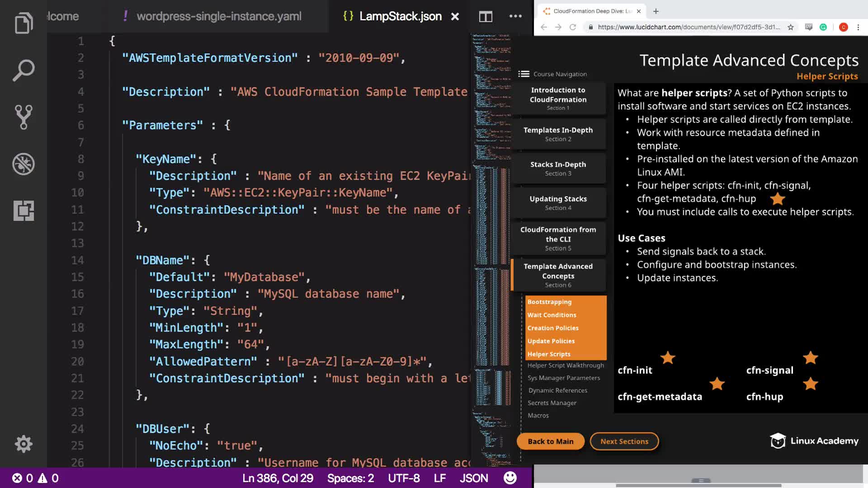The width and height of the screenshot is (868, 488).
Task: Click the split editor icon
Action: [486, 17]
